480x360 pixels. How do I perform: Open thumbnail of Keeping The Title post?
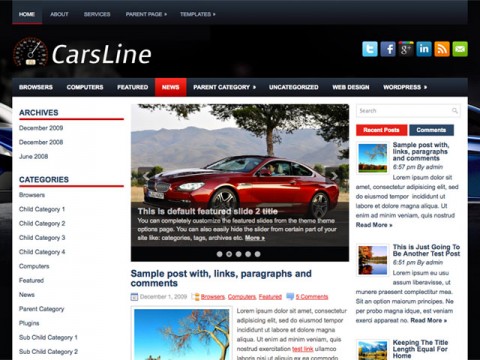click(373, 350)
